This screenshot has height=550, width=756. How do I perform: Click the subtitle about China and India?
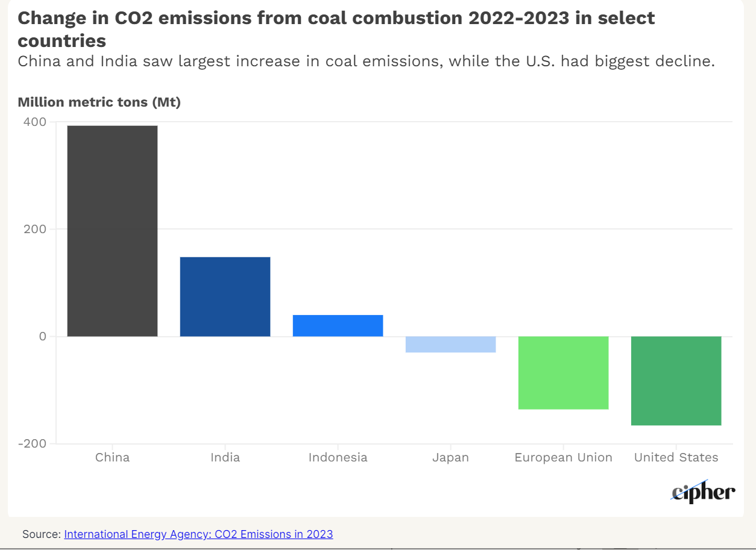(x=366, y=61)
